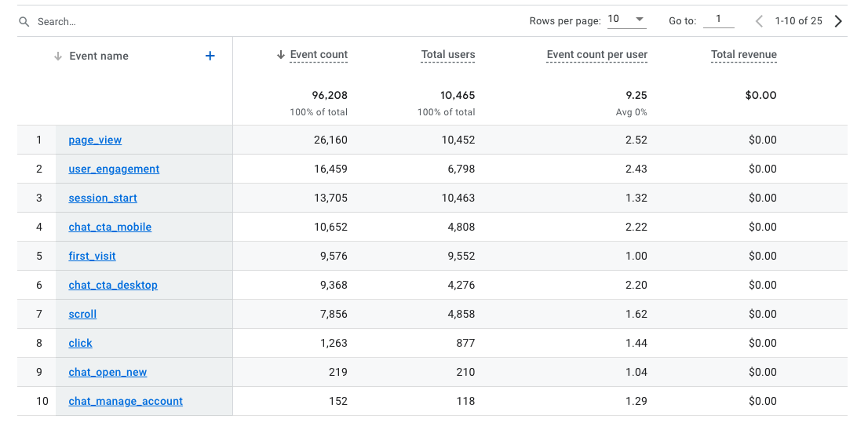
Task: Open the chat_cta_mobile event link
Action: [x=110, y=228]
